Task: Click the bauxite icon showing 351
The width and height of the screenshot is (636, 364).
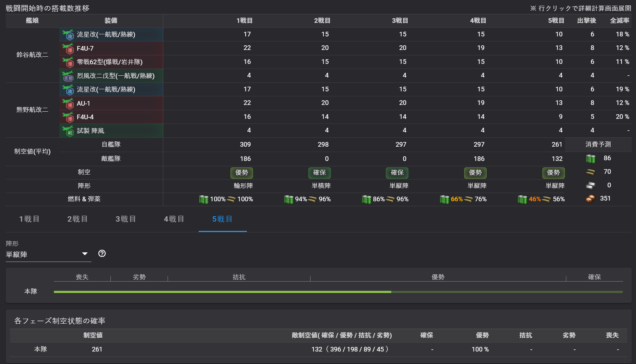Action: 591,198
